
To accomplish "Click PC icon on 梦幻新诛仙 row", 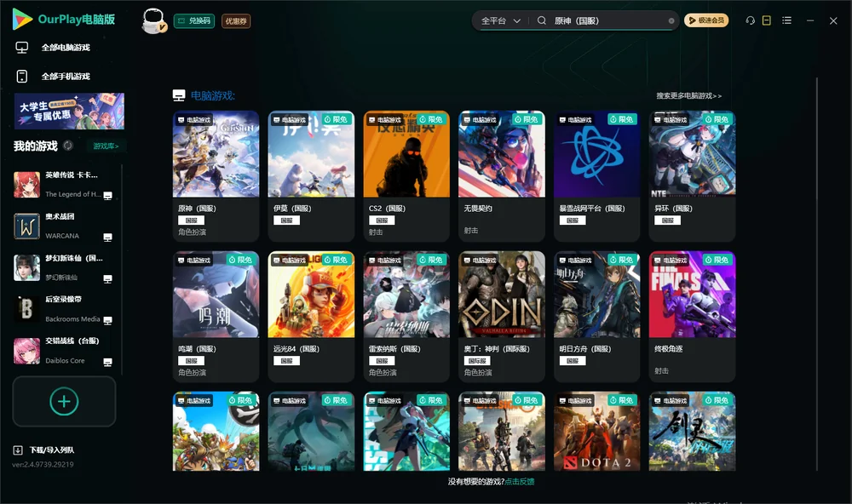I will pyautogui.click(x=107, y=278).
